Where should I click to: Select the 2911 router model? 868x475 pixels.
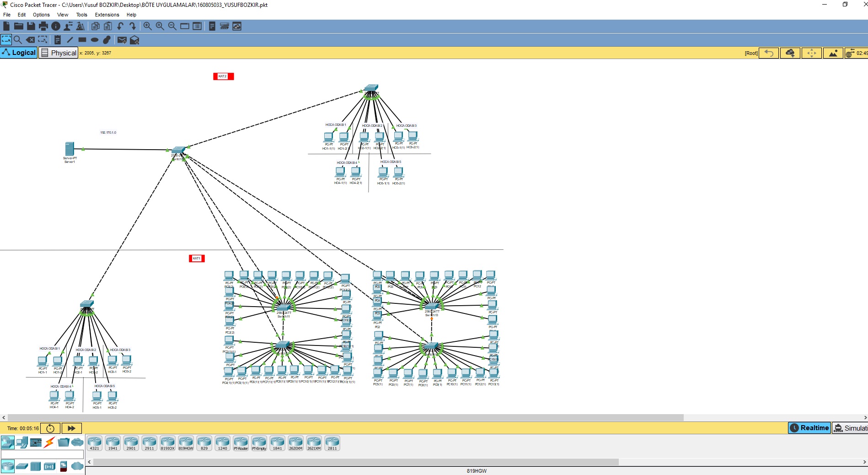(149, 443)
